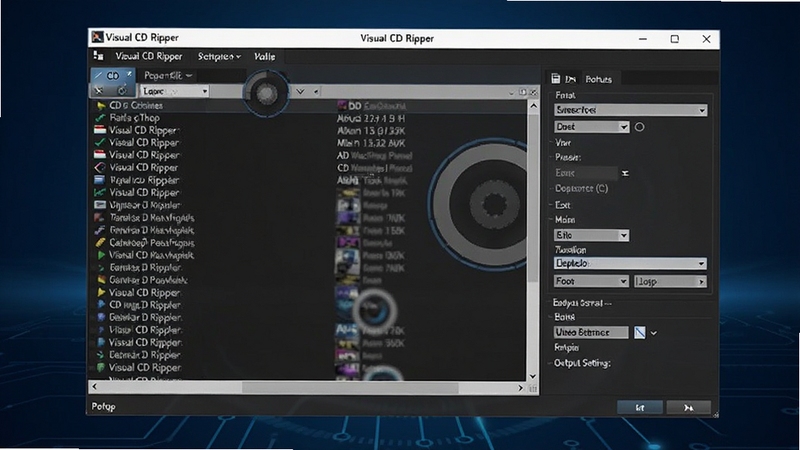This screenshot has width=800, height=450.
Task: Click the save disk icon on the right panel tab
Action: click(556, 79)
